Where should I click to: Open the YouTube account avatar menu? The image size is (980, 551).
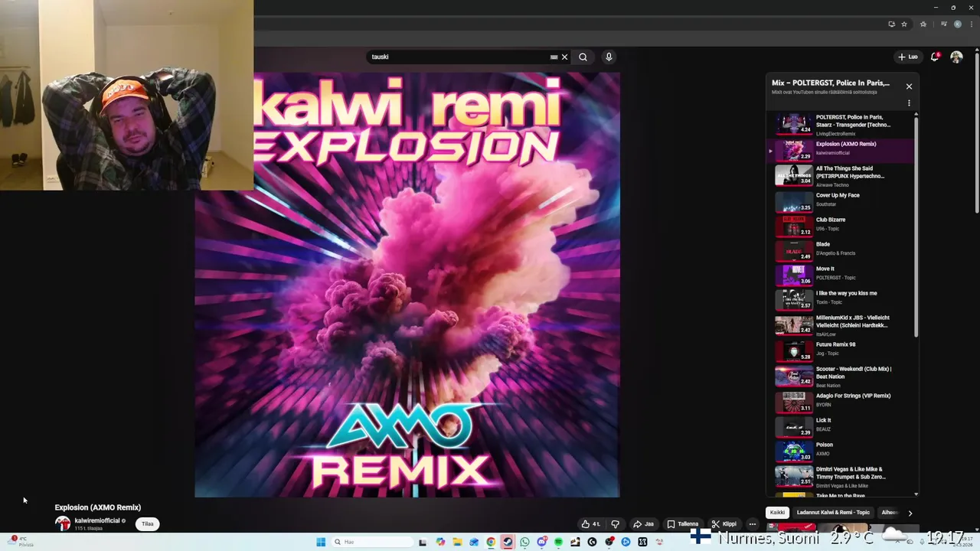pyautogui.click(x=956, y=57)
